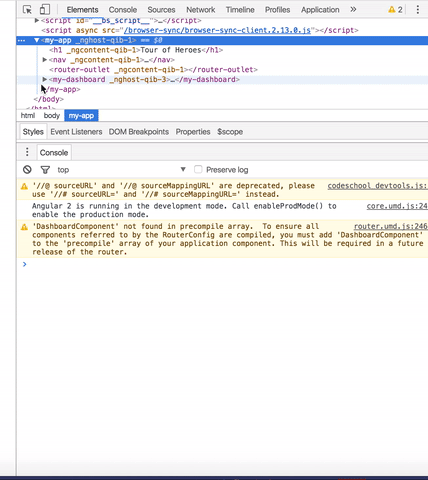Open the router.umd.js source link
The width and height of the screenshot is (428, 480).
click(x=391, y=226)
